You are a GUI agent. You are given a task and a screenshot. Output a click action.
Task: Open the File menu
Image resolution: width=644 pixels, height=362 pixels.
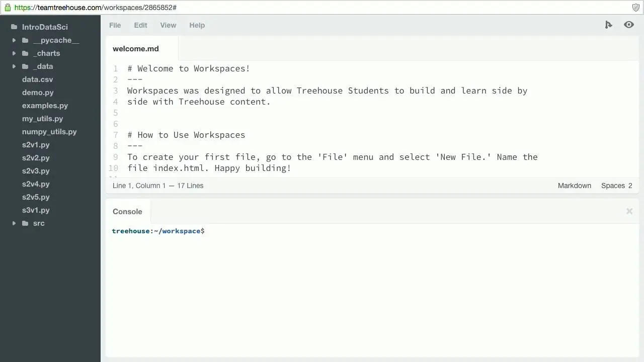(x=115, y=25)
